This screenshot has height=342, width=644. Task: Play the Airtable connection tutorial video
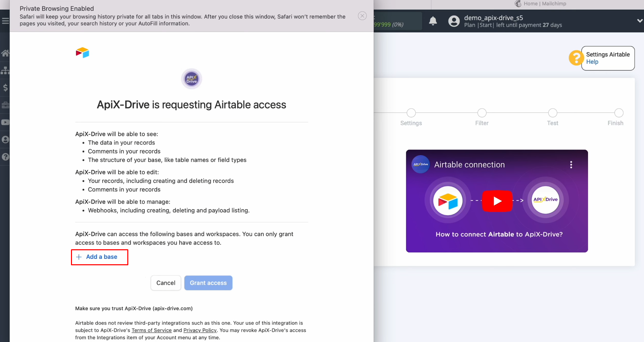(x=497, y=201)
